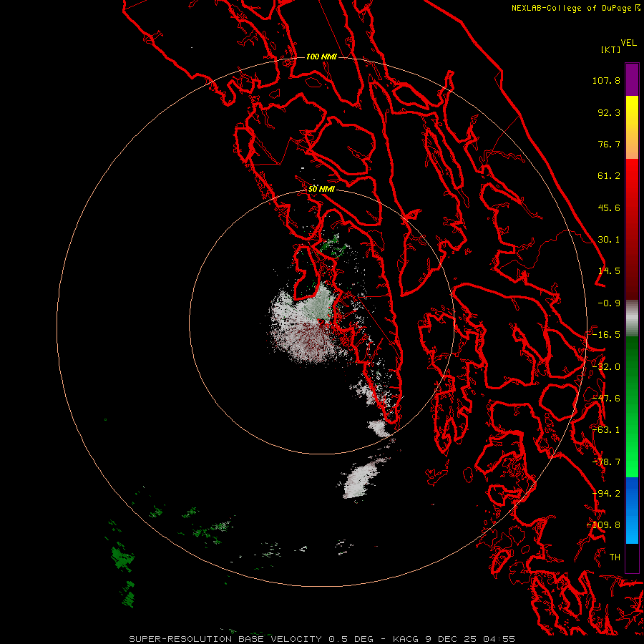
Task: Click the gray near-zero segment of color bar
Action: click(632, 318)
